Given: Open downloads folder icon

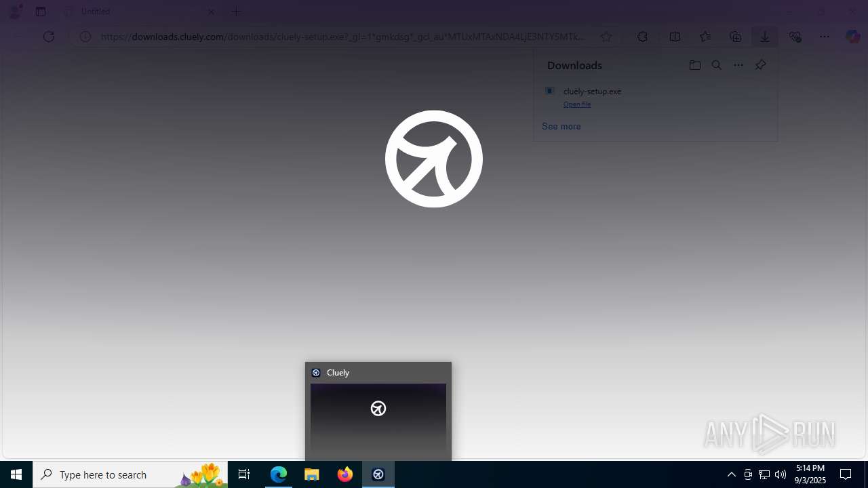Looking at the screenshot, I should tap(694, 65).
